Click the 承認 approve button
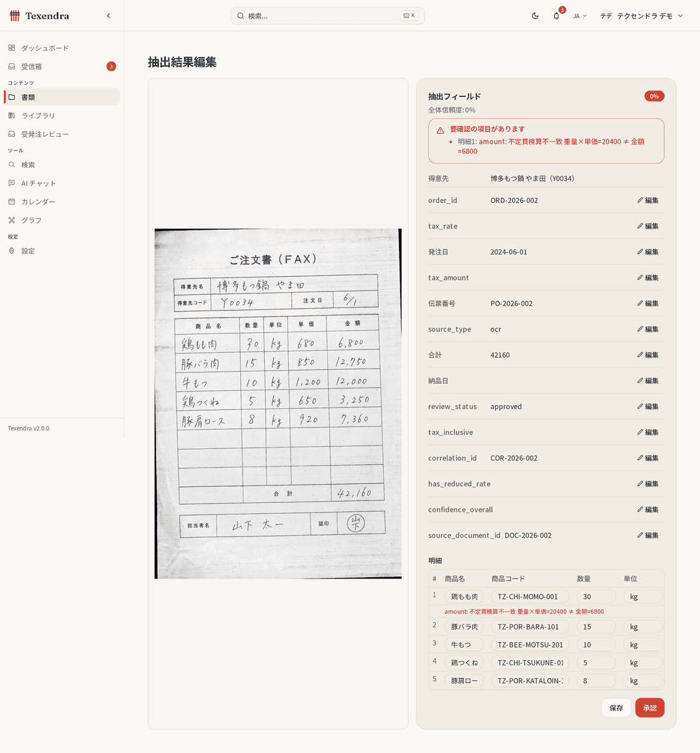 point(650,708)
